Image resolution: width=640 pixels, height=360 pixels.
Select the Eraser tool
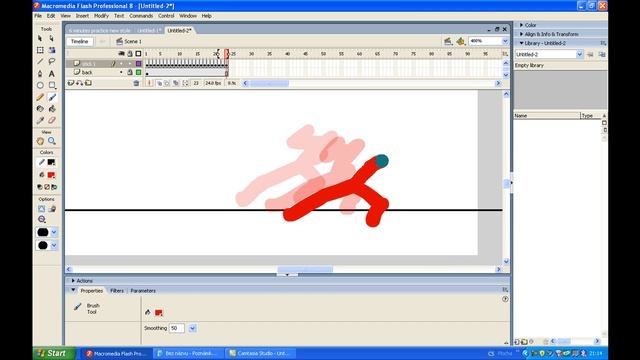click(x=52, y=120)
